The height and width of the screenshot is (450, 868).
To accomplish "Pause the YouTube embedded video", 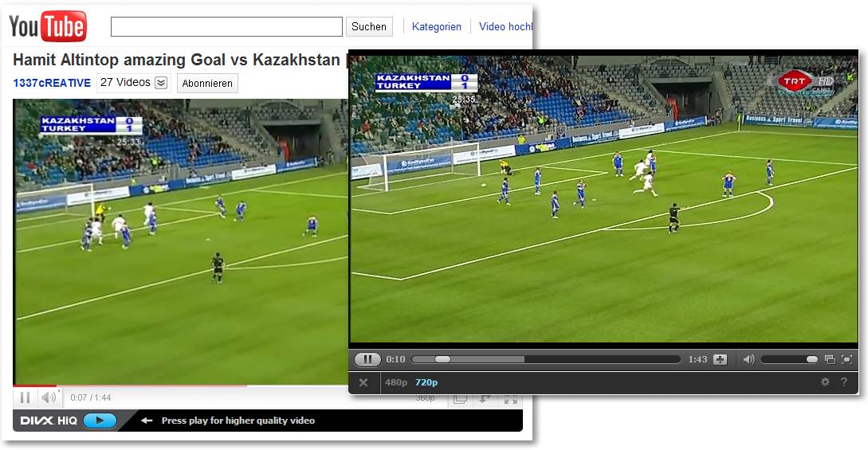I will [25, 397].
